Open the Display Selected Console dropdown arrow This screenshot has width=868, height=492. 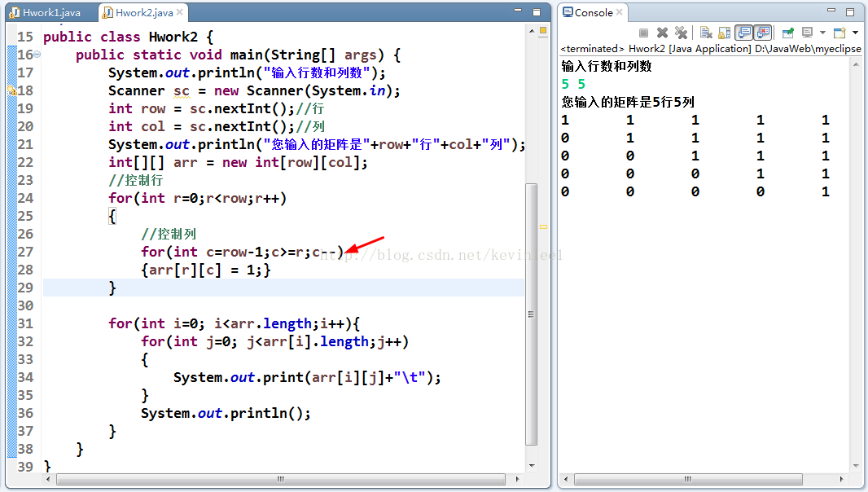(822, 33)
